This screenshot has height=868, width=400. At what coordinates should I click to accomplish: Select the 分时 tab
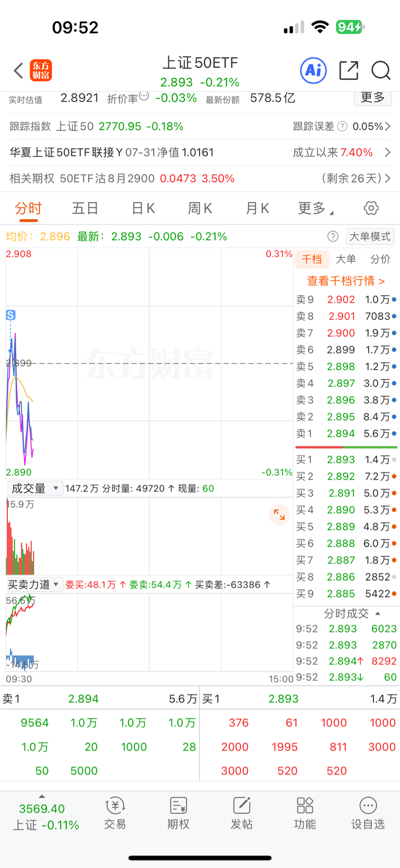click(28, 209)
